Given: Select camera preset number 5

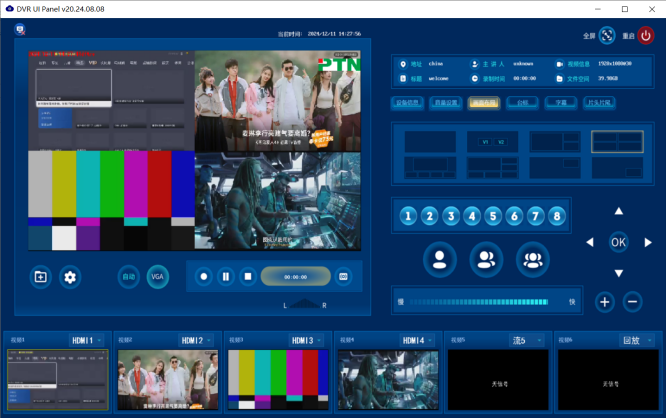Looking at the screenshot, I should tap(493, 216).
